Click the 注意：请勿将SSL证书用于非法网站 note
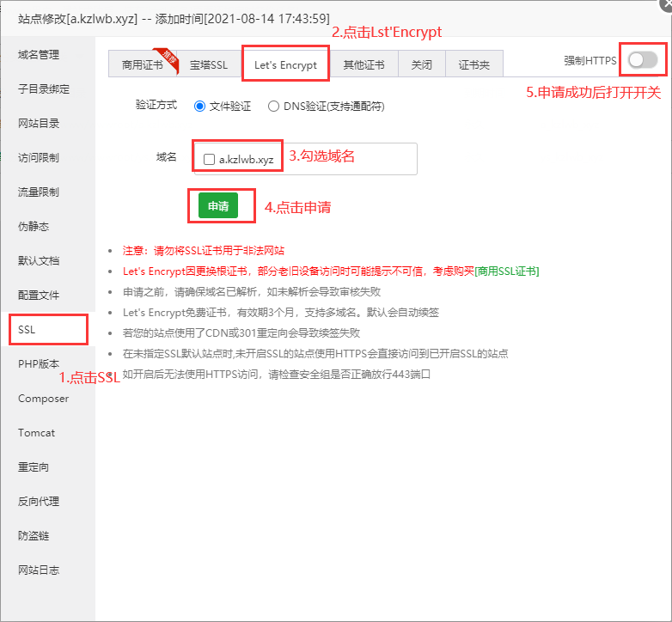The image size is (672, 622). tap(204, 251)
